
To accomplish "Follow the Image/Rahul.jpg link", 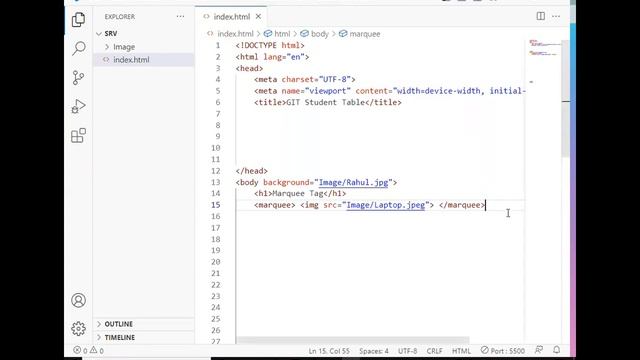I will (353, 182).
